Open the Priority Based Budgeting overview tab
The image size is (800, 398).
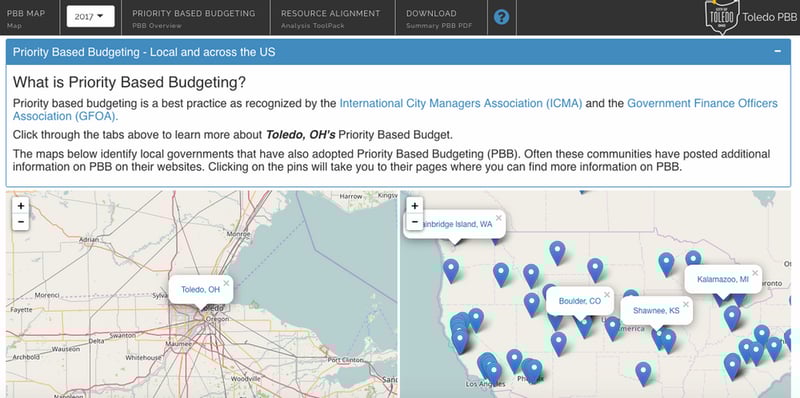coord(194,18)
